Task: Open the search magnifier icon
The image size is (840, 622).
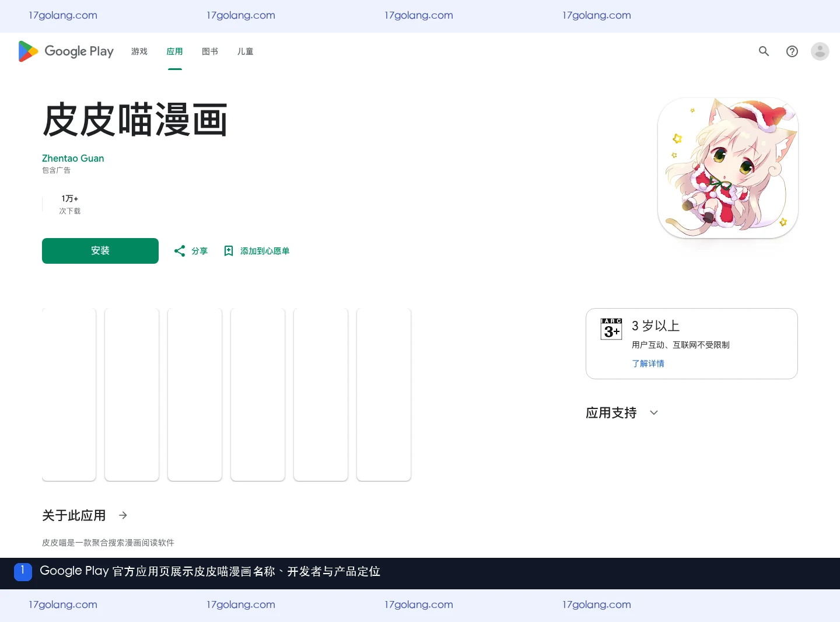Action: 764,51
